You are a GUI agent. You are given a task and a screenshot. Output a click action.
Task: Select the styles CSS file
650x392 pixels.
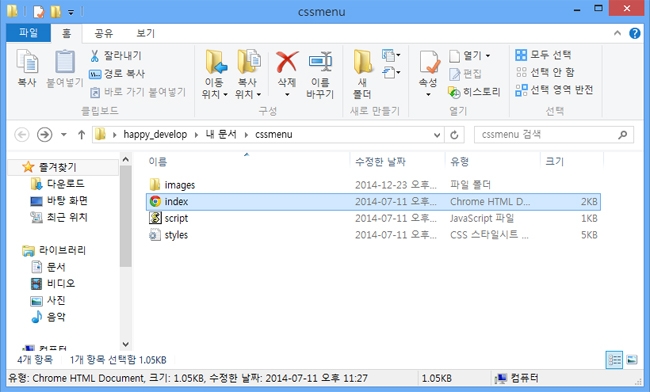(x=169, y=235)
